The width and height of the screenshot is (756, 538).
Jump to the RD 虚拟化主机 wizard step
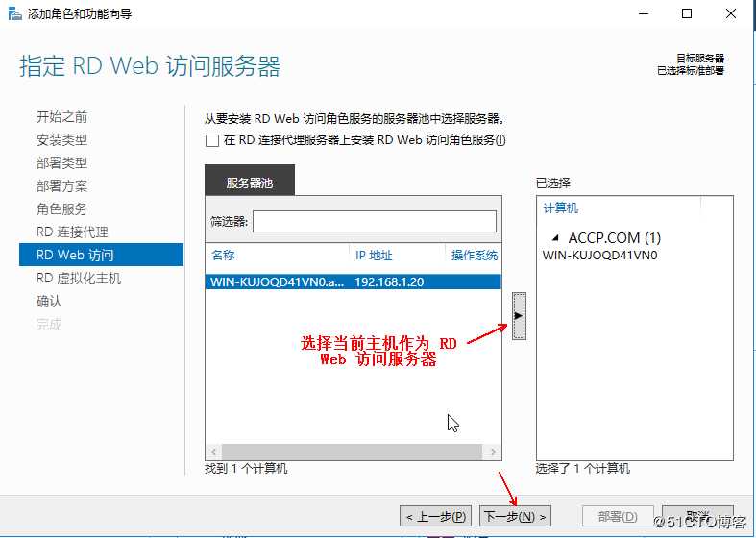coord(79,279)
